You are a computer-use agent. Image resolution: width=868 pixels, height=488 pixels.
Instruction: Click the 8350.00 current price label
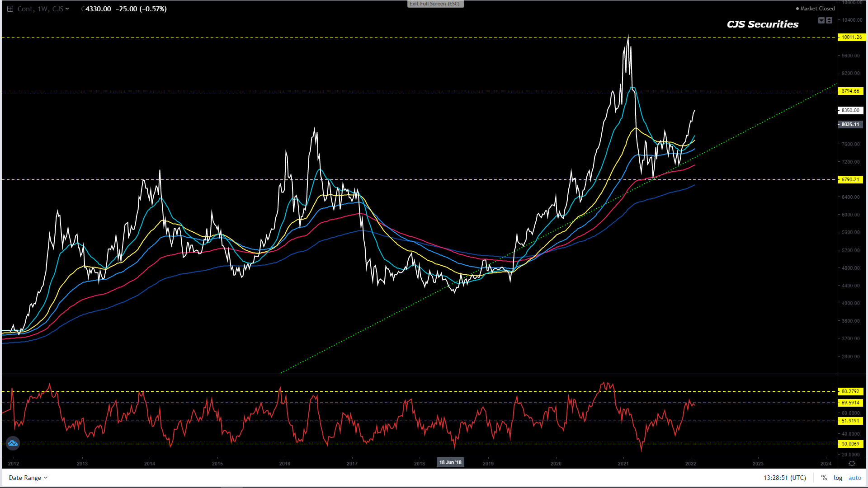850,110
